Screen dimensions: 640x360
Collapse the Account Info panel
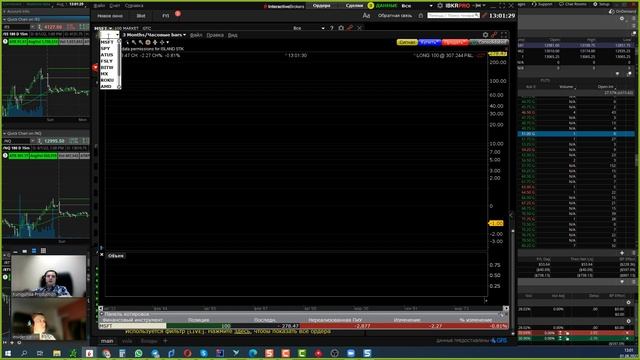tap(4, 11)
